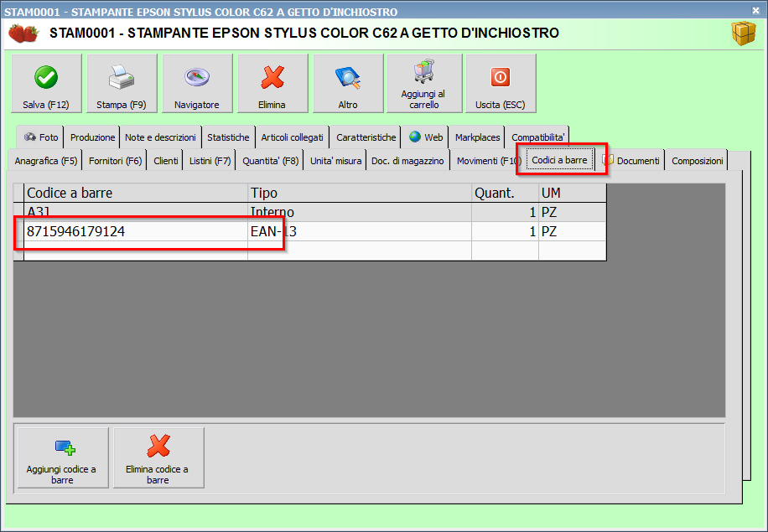Open the Navigatore compass button

(x=197, y=84)
